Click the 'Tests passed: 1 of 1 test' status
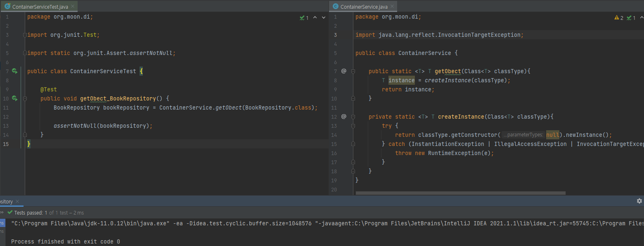Viewport: 644px width, 246px height. point(41,213)
